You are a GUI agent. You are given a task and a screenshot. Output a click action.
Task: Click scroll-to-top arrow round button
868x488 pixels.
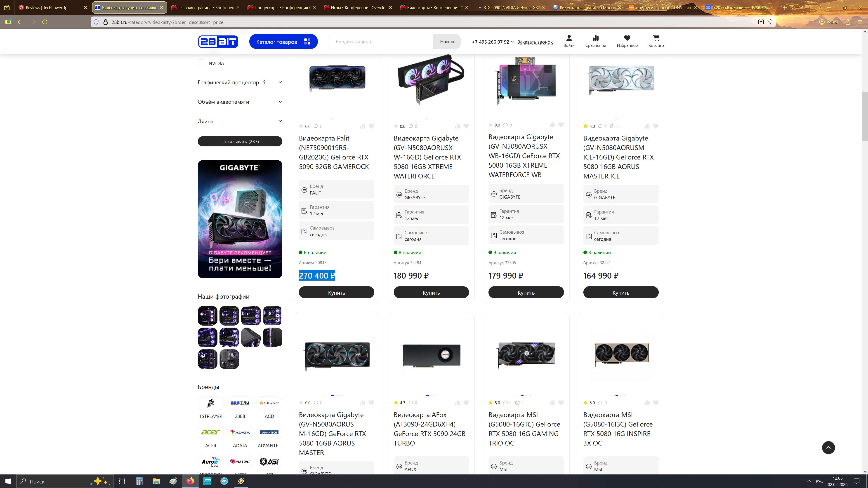tap(828, 448)
